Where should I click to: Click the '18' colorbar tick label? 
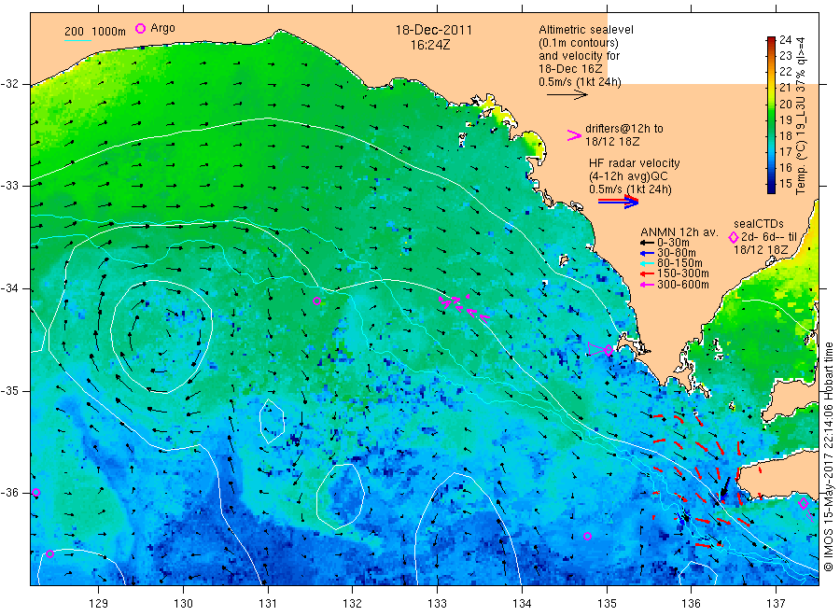pyautogui.click(x=785, y=135)
